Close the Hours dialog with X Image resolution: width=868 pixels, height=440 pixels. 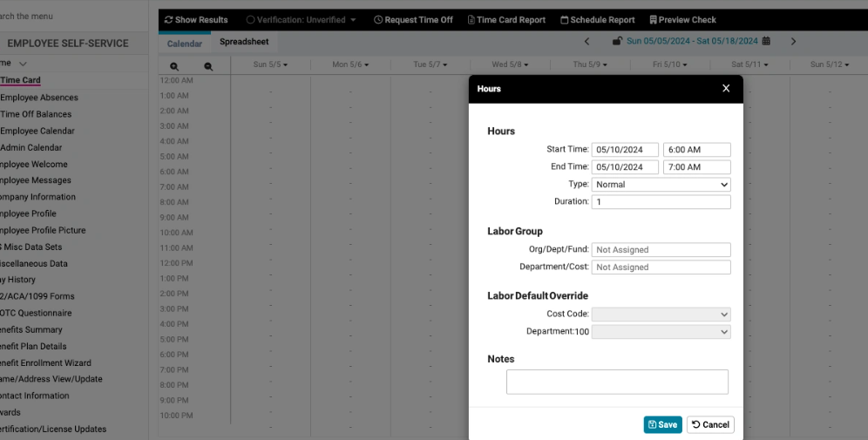coord(726,88)
